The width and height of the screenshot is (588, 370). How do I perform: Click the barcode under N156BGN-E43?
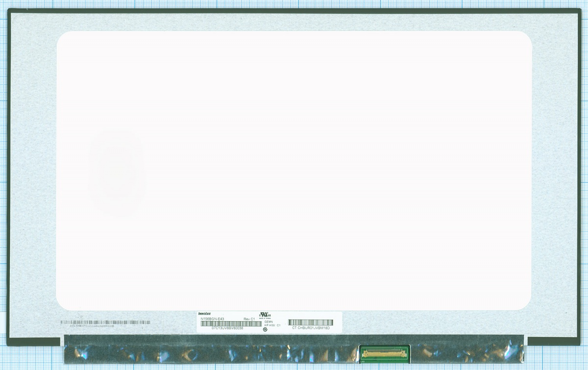coord(230,324)
